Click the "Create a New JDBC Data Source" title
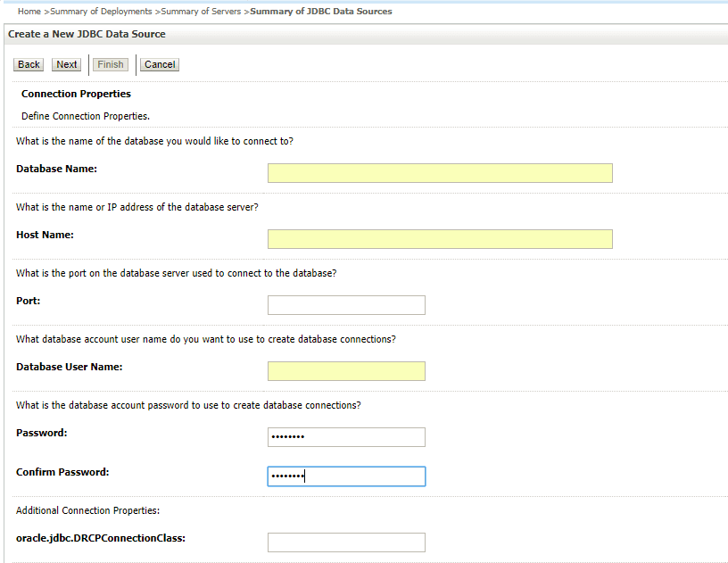The width and height of the screenshot is (728, 563). click(87, 34)
